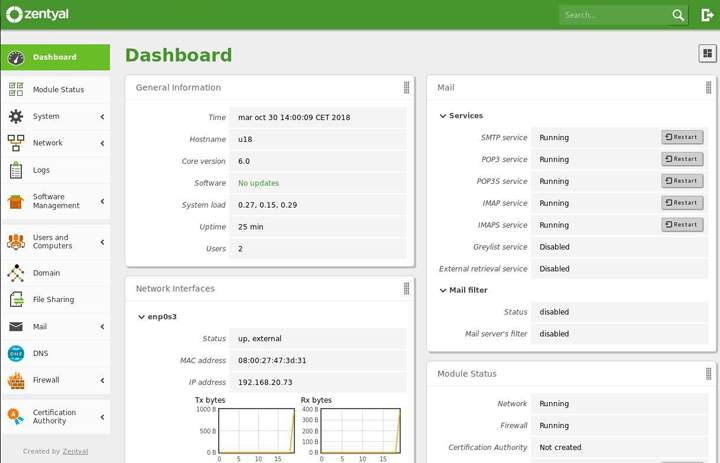720x463 pixels.
Task: Restart the POP3 service
Action: [x=682, y=159]
